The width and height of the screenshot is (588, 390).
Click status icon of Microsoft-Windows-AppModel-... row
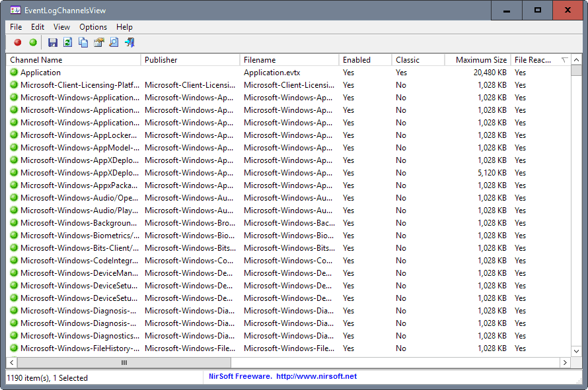point(14,148)
